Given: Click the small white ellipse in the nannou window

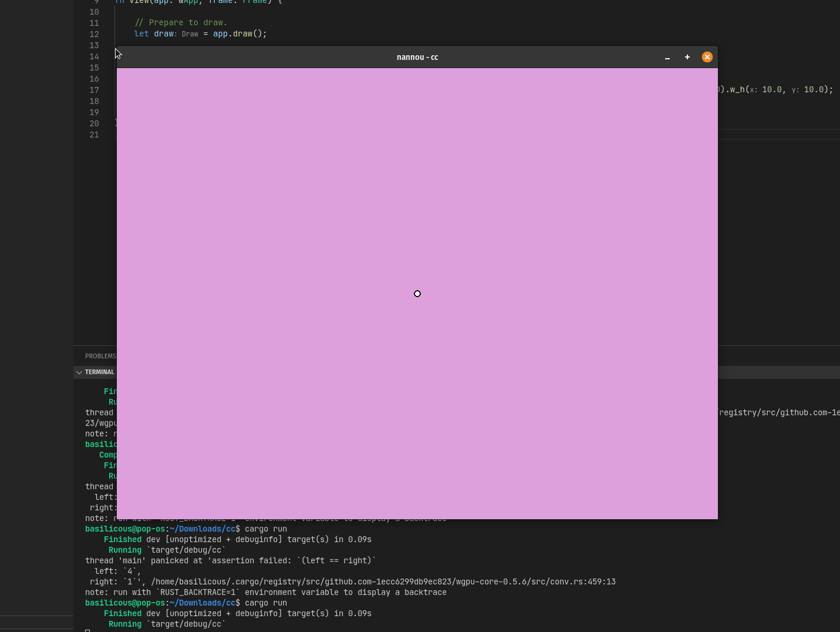Looking at the screenshot, I should pyautogui.click(x=417, y=294).
